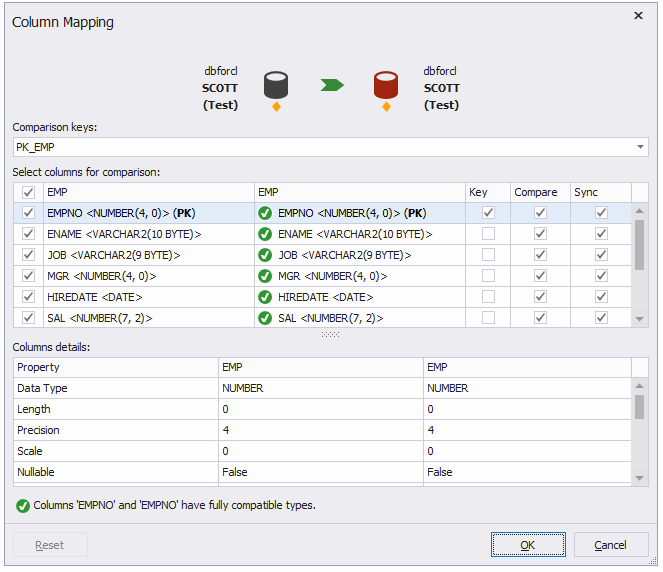Click the columns details scrollbar thumb
This screenshot has height=572, width=663.
(639, 407)
